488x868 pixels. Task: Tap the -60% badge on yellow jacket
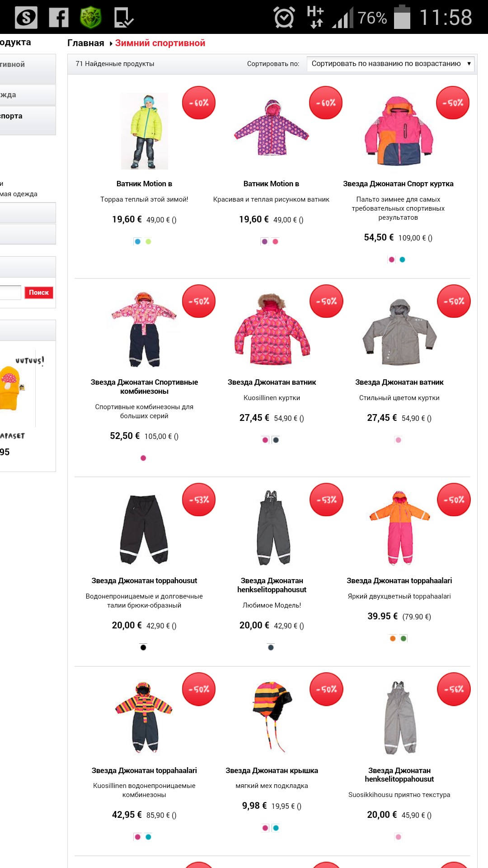coord(199,103)
